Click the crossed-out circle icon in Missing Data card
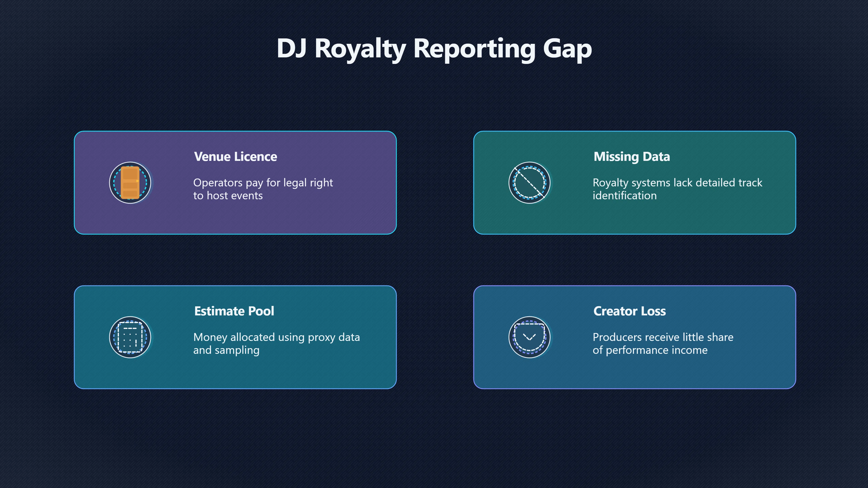The width and height of the screenshot is (868, 488). tap(529, 183)
